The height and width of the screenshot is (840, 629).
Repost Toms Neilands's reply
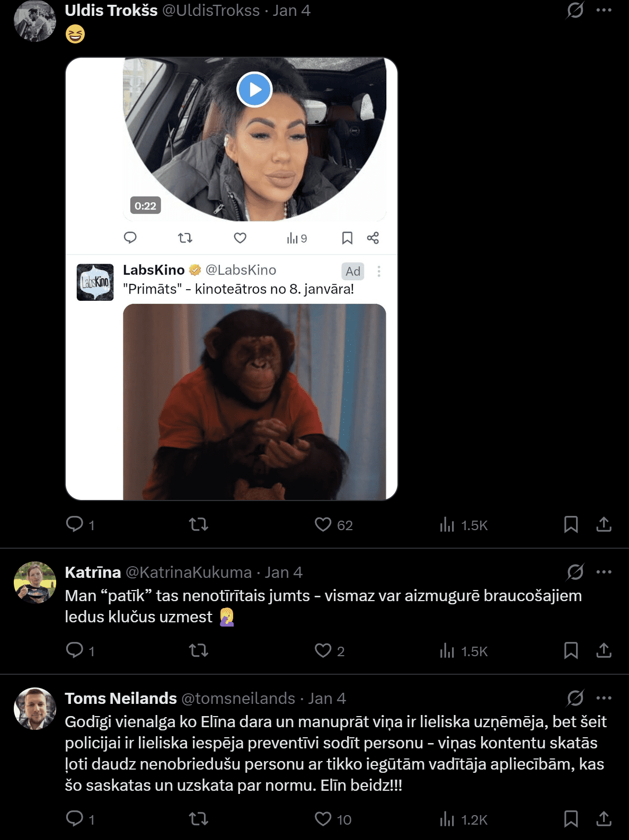click(199, 819)
